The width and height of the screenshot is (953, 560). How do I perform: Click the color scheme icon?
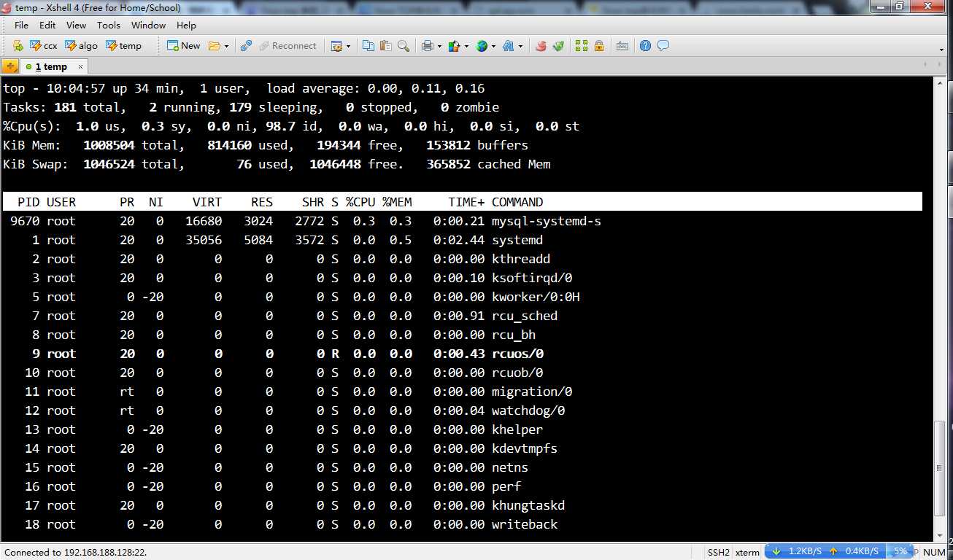coord(454,45)
